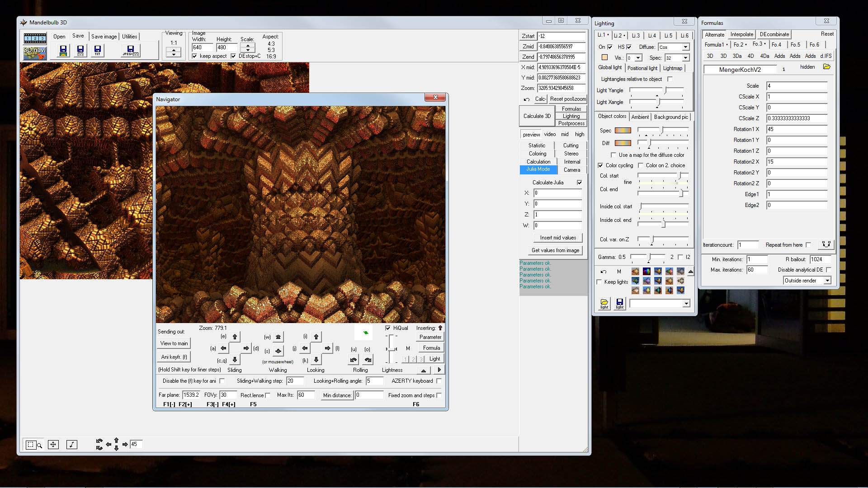This screenshot has height=488, width=868.
Task: Open the Spec 32 dropdown
Action: (685, 58)
